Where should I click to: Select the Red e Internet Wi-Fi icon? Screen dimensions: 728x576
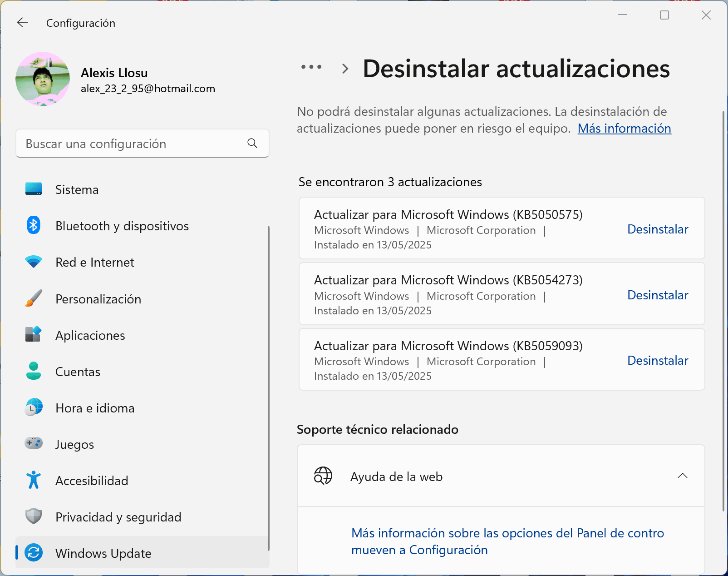point(33,262)
